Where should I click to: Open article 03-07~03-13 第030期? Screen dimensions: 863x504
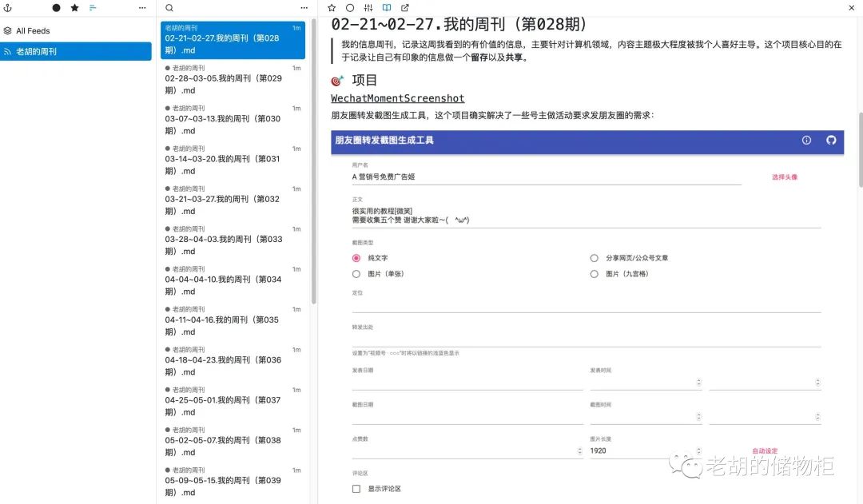(233, 120)
